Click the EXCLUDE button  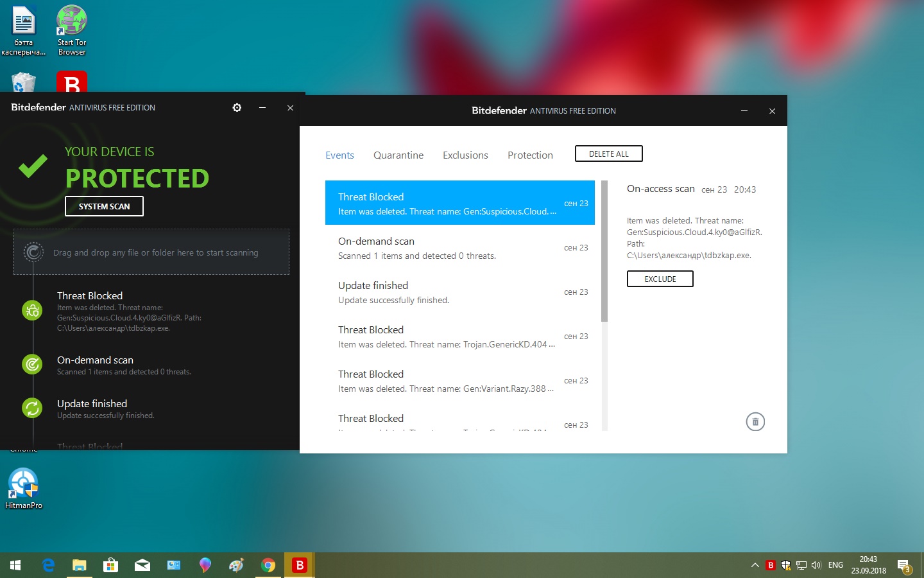coord(660,279)
